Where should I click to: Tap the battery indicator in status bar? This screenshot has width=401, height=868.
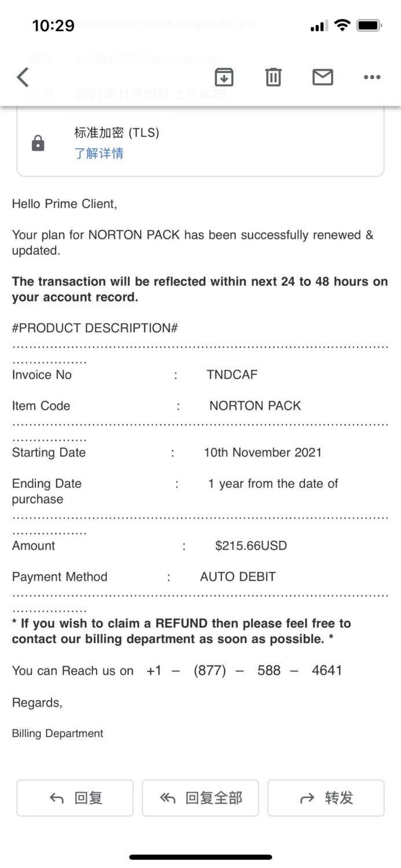pyautogui.click(x=369, y=25)
